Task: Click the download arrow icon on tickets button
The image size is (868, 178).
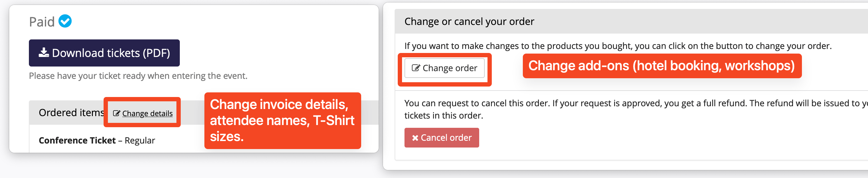Action: pyautogui.click(x=43, y=53)
